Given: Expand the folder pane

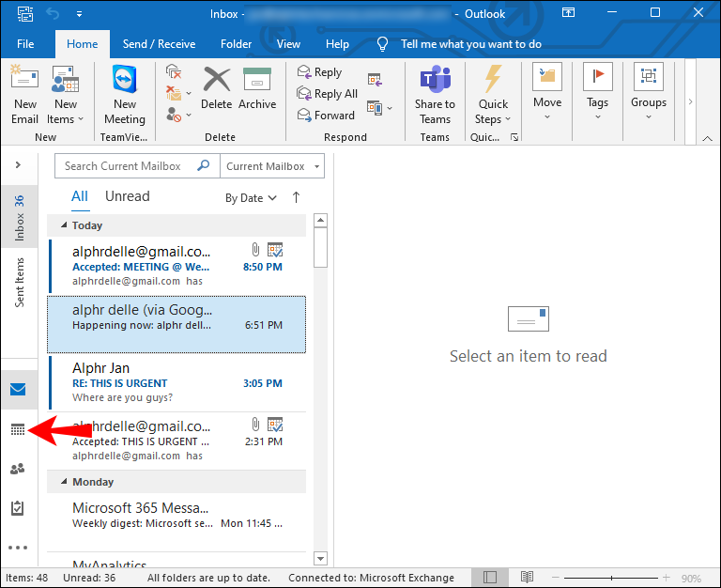Looking at the screenshot, I should point(18,164).
